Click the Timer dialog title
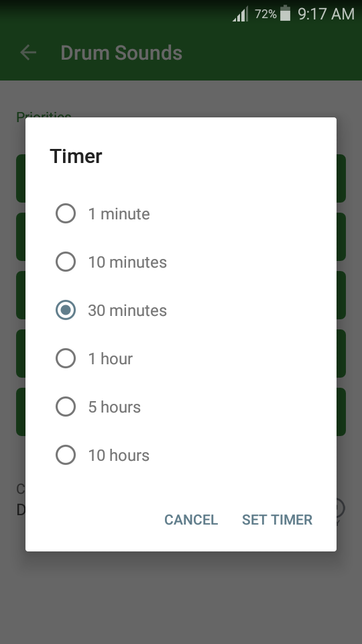This screenshot has height=644, width=362. [76, 156]
